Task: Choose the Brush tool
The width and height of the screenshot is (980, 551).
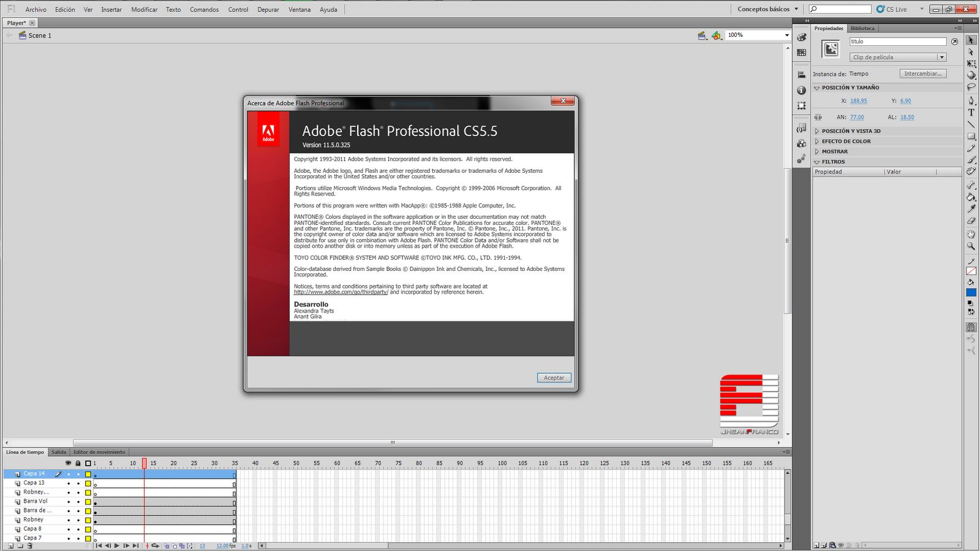Action: 971,160
